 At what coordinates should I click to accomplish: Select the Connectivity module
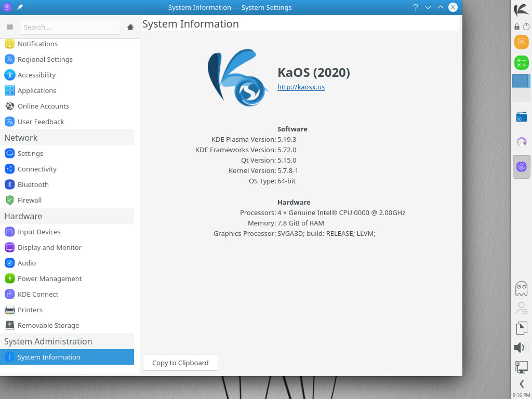click(67, 169)
